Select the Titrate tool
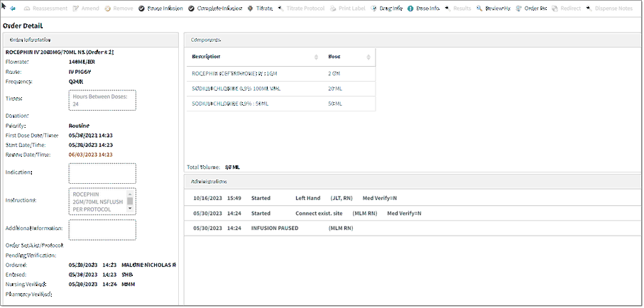 pos(261,9)
